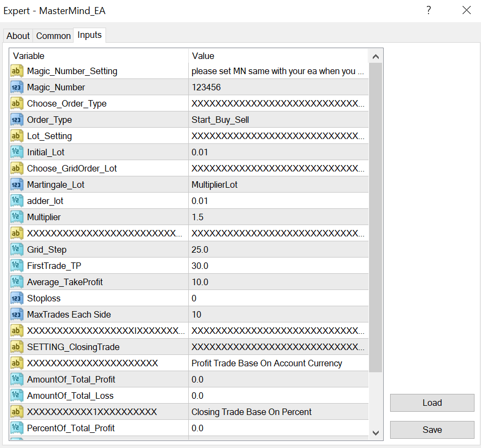The width and height of the screenshot is (481, 448).
Task: Open the Martingale_Lot MultiplierLot value dropdown
Action: (278, 185)
